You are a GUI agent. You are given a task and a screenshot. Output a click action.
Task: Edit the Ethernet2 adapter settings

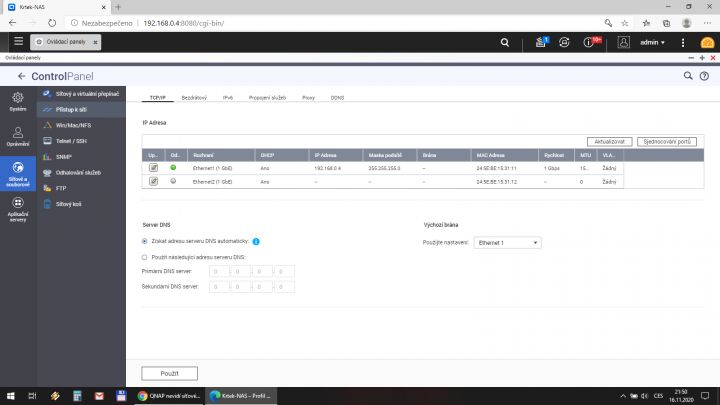pos(153,181)
